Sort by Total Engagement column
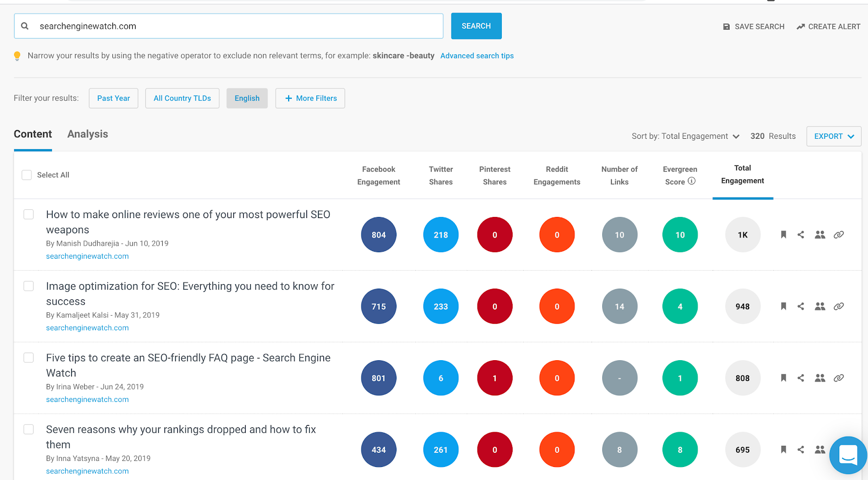This screenshot has width=868, height=480. pos(743,175)
